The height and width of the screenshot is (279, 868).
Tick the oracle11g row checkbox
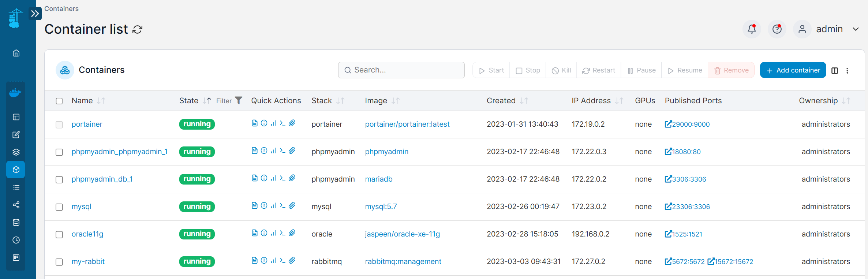tap(59, 235)
